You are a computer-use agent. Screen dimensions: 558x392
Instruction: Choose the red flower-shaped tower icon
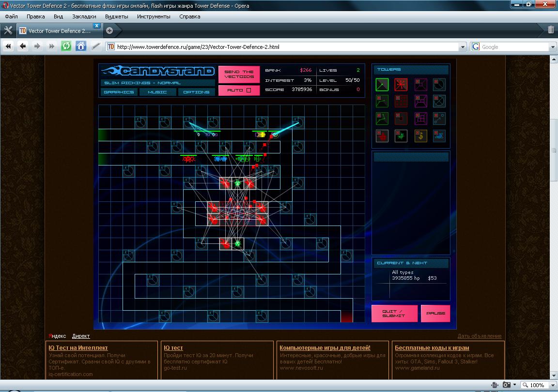pos(382,136)
